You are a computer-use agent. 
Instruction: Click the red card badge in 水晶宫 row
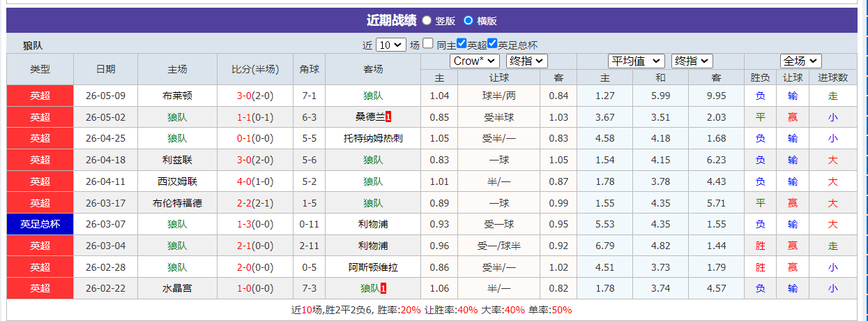[x=383, y=288]
